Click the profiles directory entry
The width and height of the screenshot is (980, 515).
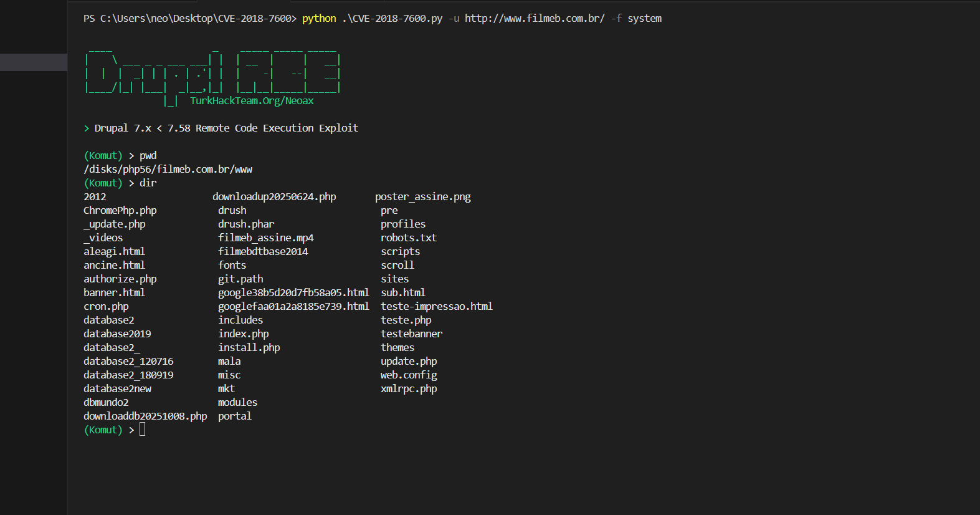pyautogui.click(x=403, y=224)
